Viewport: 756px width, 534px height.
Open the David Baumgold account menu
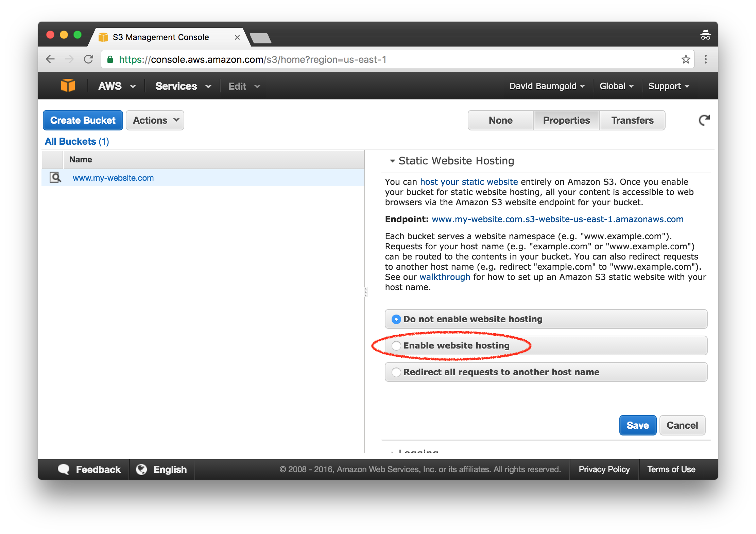[x=547, y=86]
